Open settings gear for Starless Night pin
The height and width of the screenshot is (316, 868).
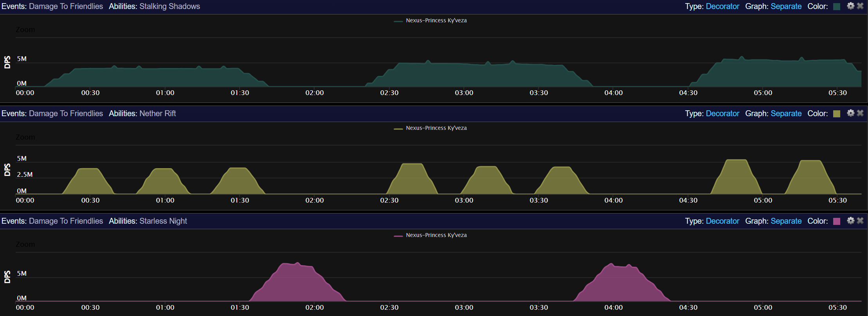(x=851, y=221)
